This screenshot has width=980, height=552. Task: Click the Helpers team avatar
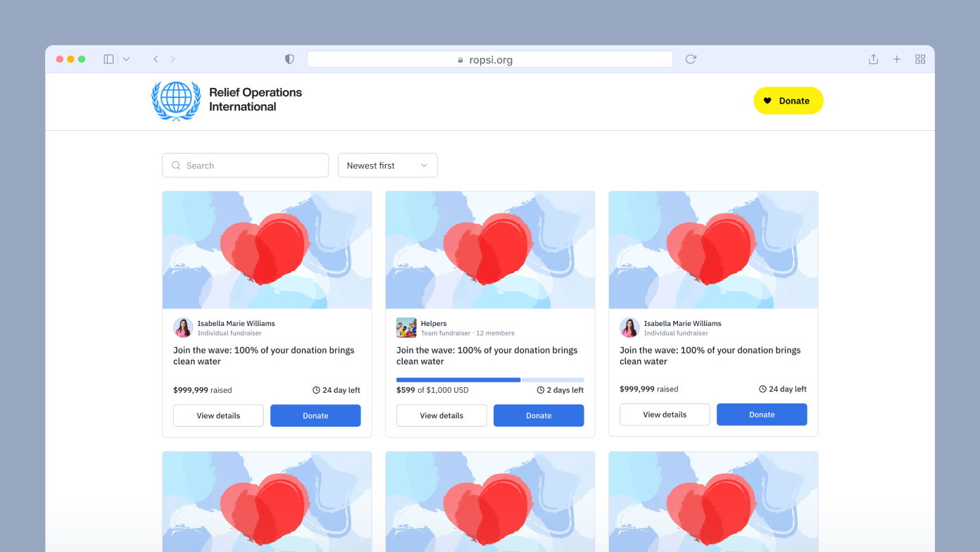click(406, 328)
